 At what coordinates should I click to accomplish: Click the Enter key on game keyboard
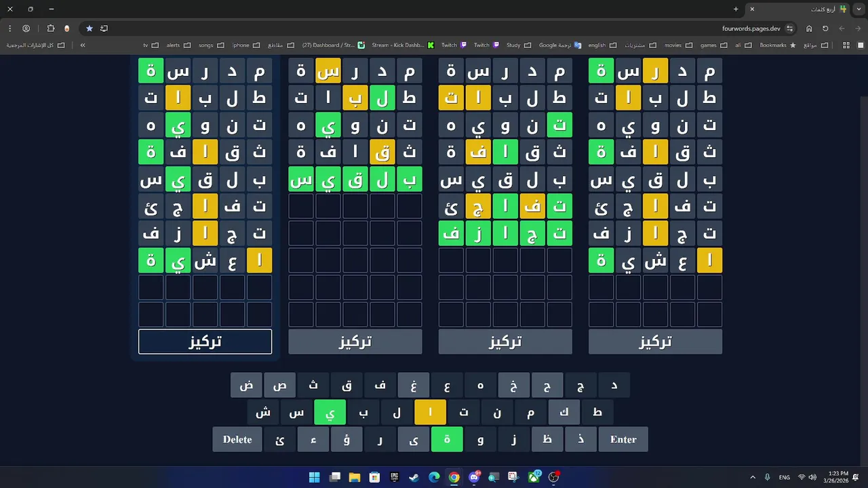pos(623,439)
